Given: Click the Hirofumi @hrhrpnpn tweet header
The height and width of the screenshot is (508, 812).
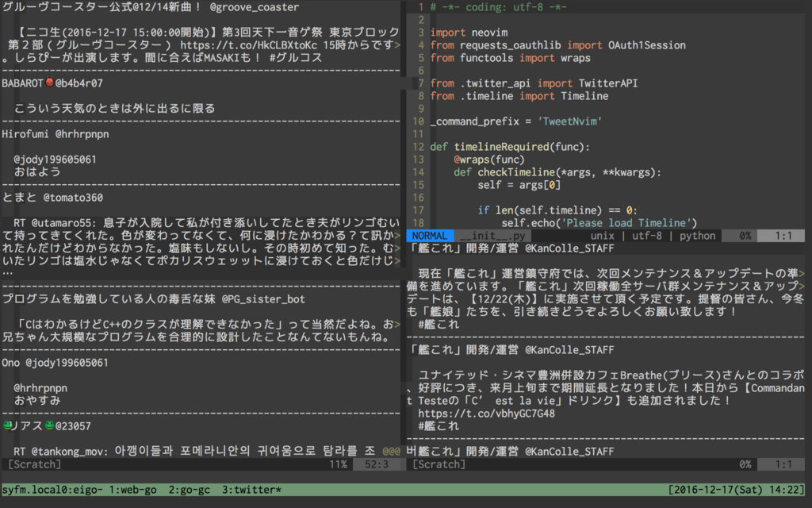Looking at the screenshot, I should (56, 133).
